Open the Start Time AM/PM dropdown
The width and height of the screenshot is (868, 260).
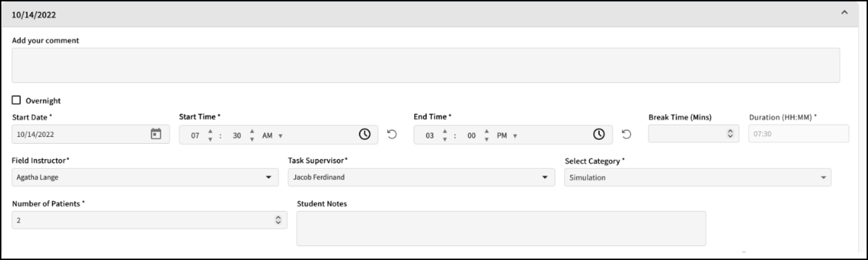point(273,136)
